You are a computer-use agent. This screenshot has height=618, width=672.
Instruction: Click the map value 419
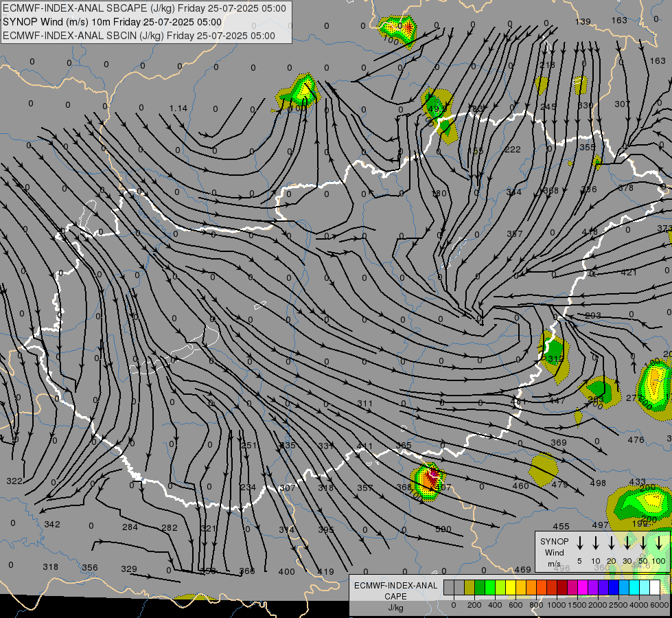(x=326, y=572)
